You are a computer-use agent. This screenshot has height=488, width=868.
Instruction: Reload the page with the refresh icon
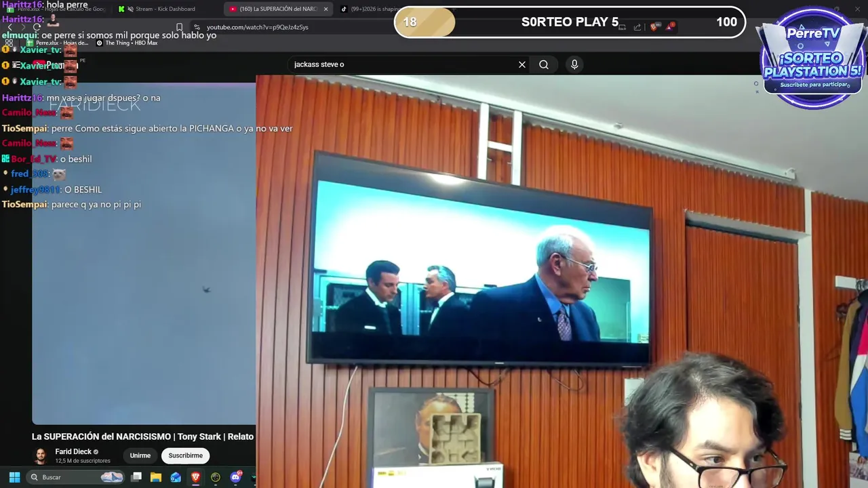pos(37,27)
